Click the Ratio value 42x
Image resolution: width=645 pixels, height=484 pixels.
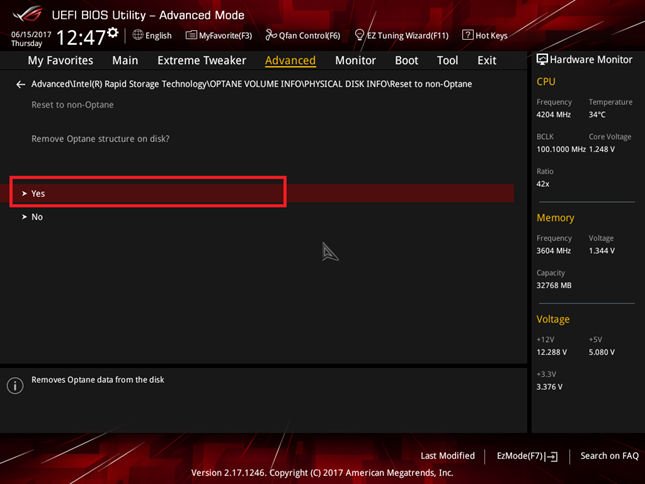coord(543,184)
